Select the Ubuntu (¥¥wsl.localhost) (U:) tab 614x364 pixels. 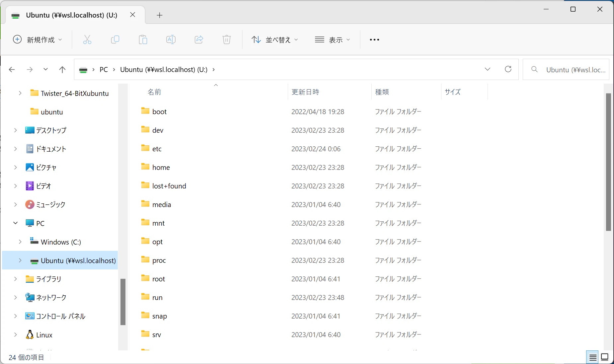point(75,15)
